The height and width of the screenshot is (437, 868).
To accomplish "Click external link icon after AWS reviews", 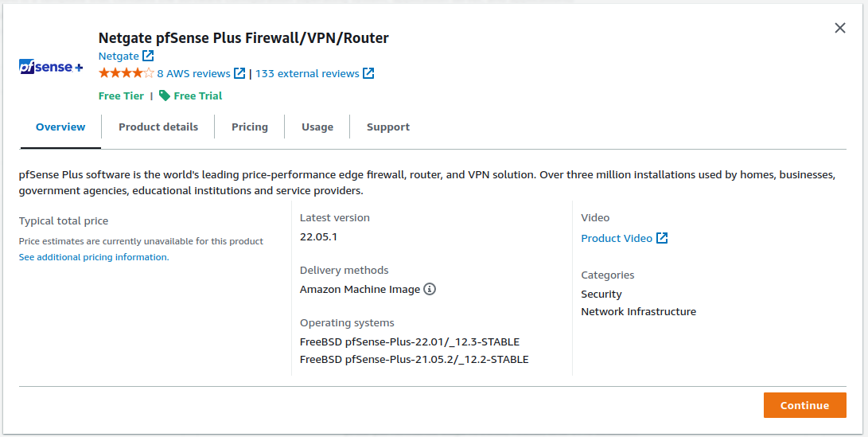I will point(239,73).
